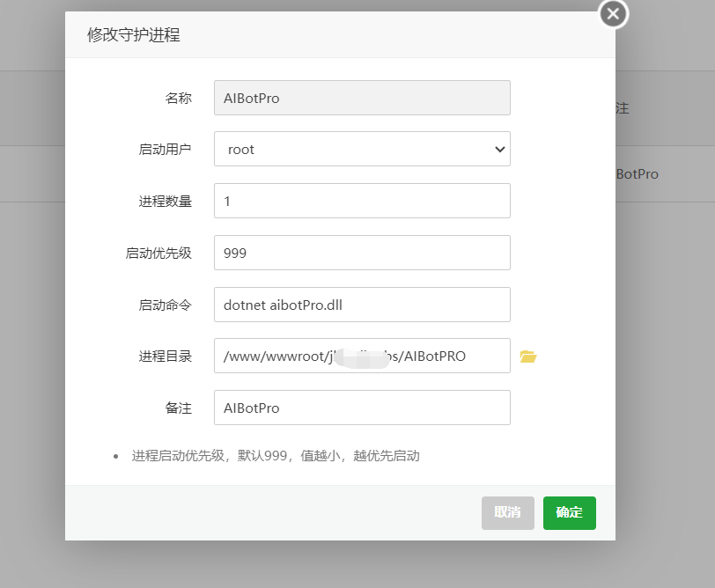Click the 名称 field containing AIBotPro
715x588 pixels.
tap(362, 99)
